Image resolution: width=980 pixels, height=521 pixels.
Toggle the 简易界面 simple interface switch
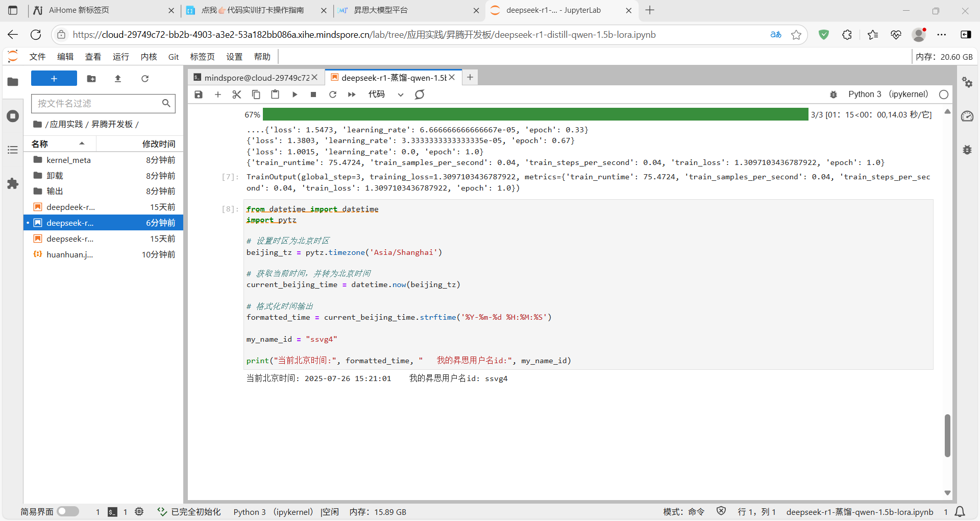(x=68, y=511)
